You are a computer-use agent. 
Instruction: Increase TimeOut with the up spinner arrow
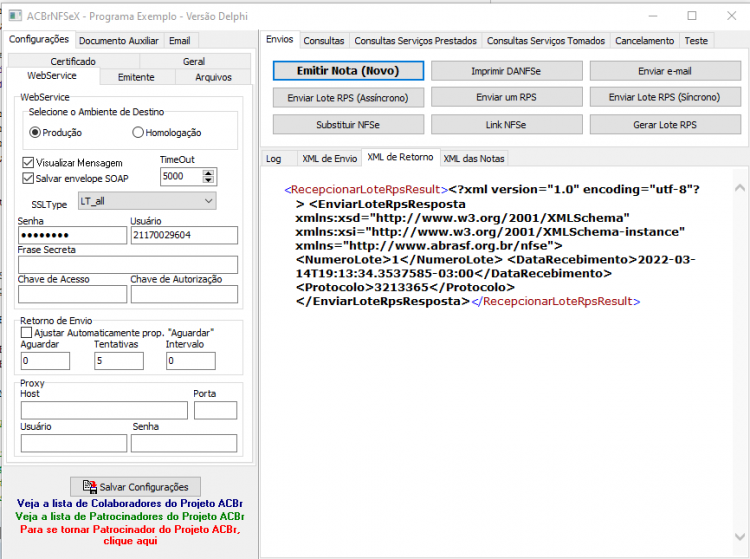coord(208,173)
